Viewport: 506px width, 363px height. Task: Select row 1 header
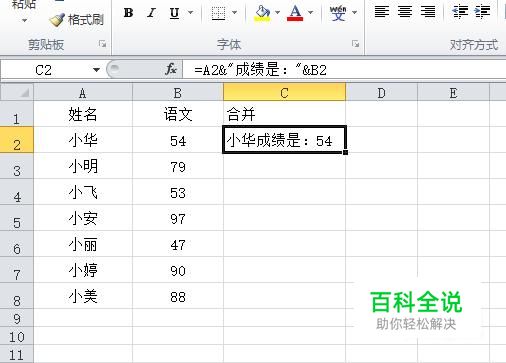16,114
